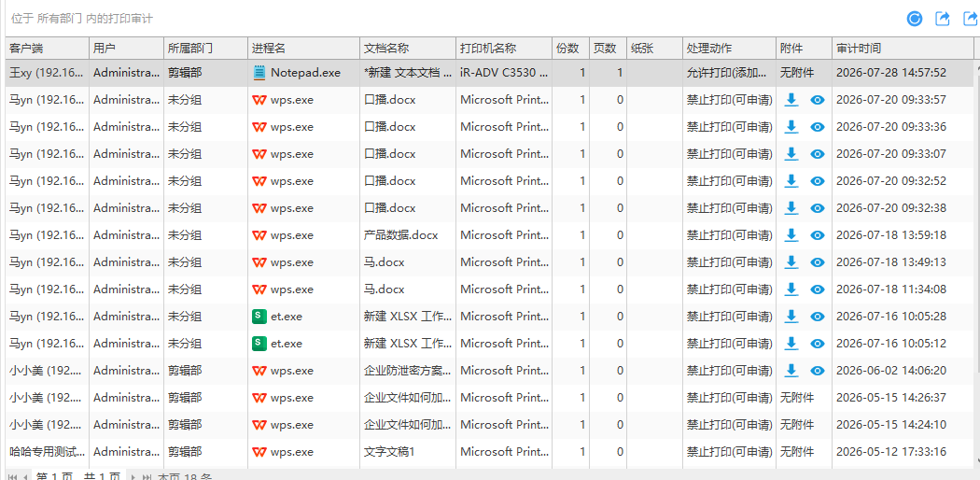Sort by the 进程名 column header
This screenshot has width=980, height=480.
[x=303, y=49]
